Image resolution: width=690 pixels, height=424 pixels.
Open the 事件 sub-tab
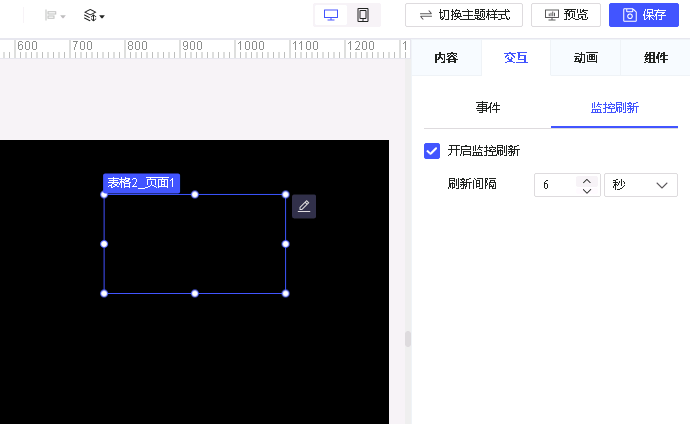[488, 108]
